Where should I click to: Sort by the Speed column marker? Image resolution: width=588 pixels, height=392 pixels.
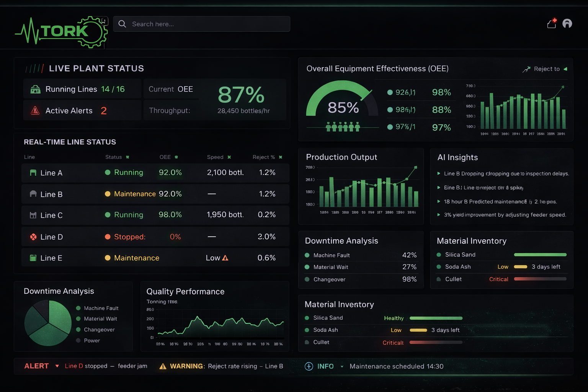point(229,157)
